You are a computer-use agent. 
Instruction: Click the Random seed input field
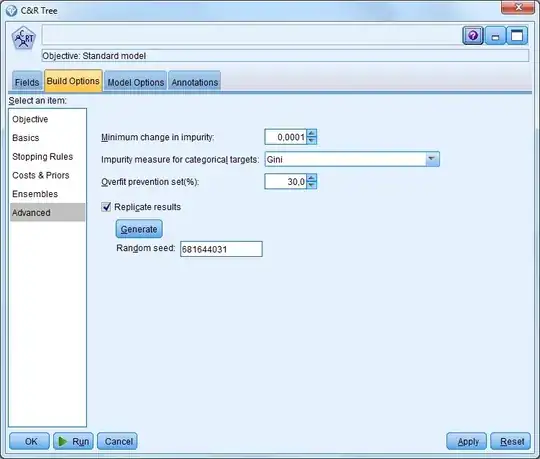pyautogui.click(x=221, y=249)
